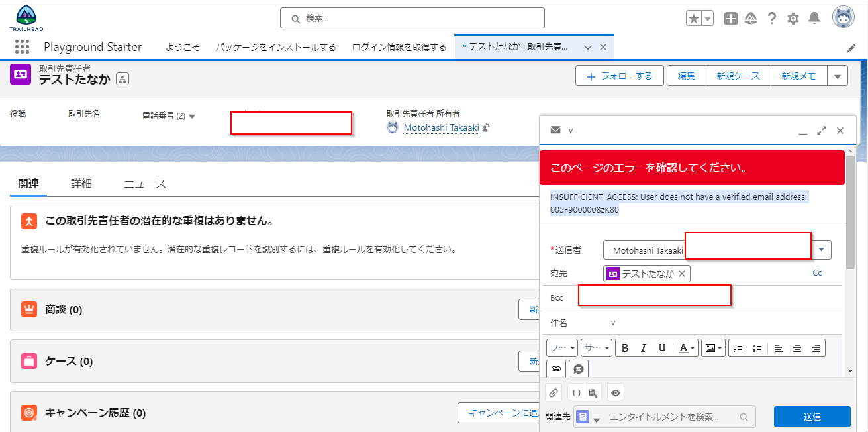Insert a link using the link icon
This screenshot has width=868, height=432.
[x=555, y=368]
